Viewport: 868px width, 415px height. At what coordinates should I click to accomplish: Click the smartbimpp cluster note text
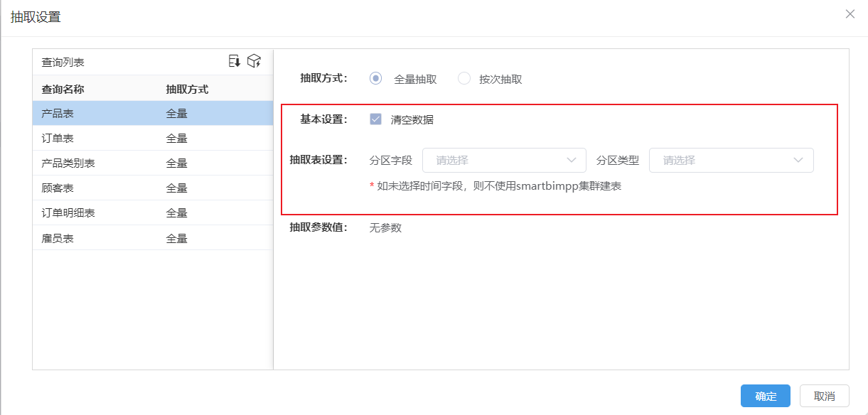click(495, 186)
